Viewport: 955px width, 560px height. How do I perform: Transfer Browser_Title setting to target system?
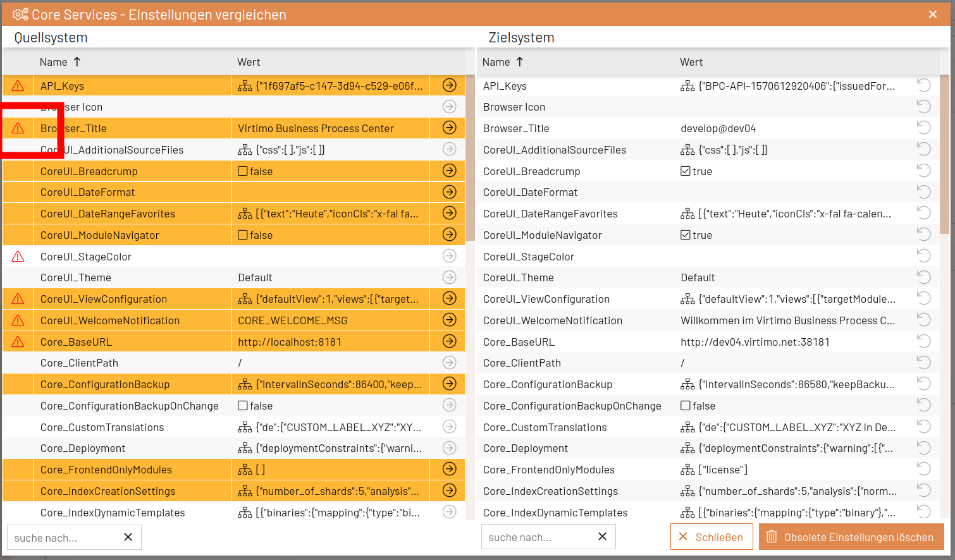[449, 128]
